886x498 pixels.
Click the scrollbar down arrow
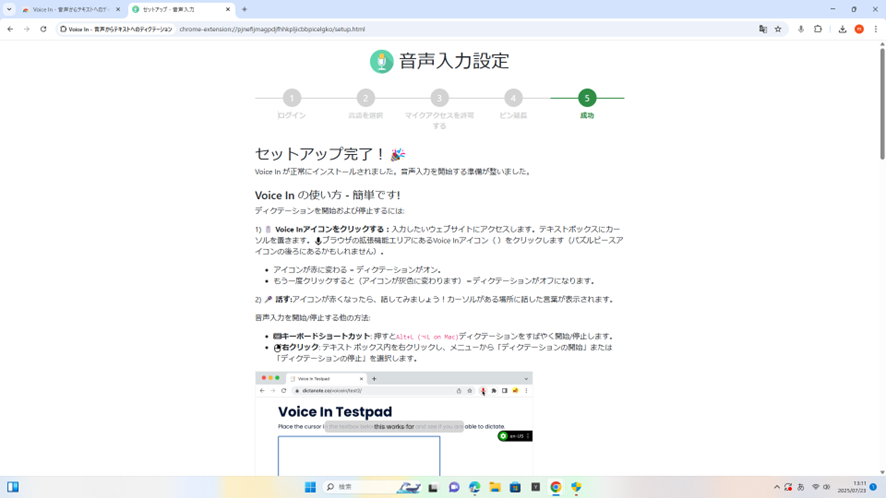pos(881,472)
